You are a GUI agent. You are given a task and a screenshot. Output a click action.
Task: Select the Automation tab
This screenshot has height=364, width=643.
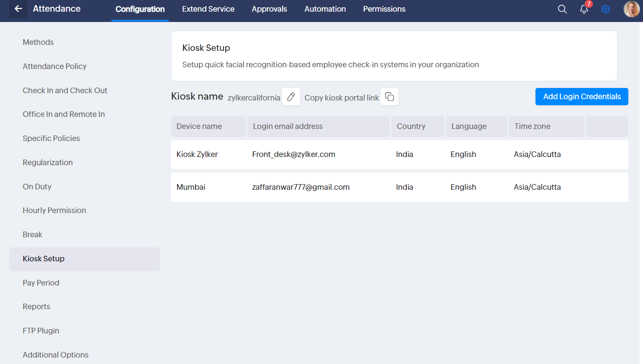[325, 9]
